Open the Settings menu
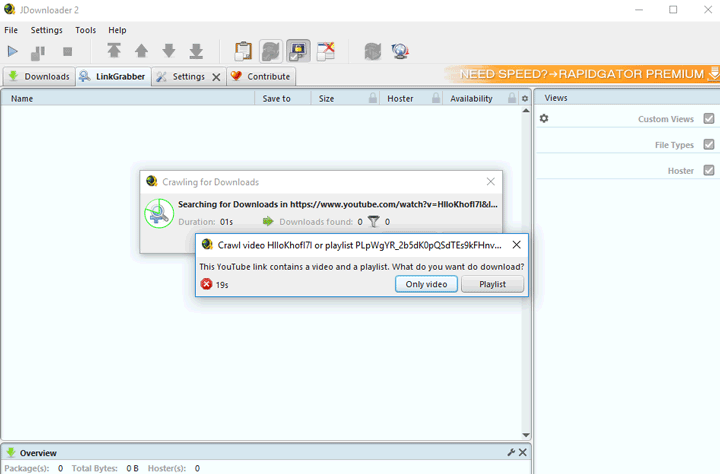The width and height of the screenshot is (720, 474). (46, 30)
